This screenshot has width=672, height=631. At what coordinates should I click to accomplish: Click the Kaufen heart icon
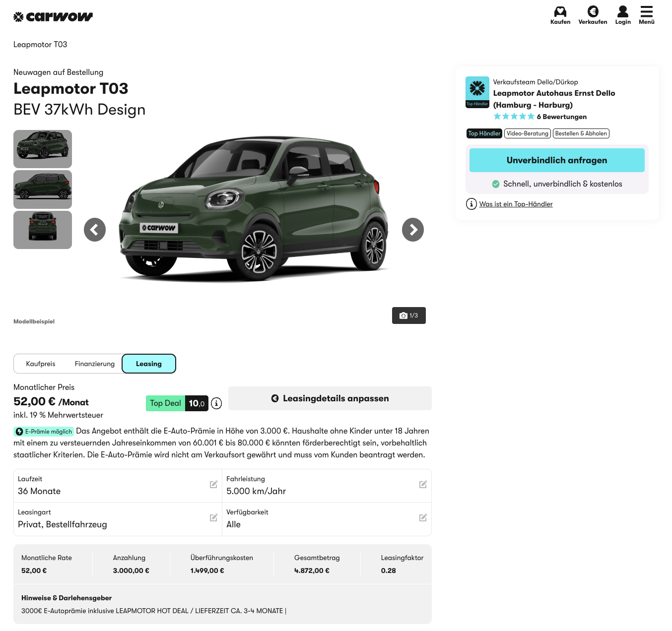pyautogui.click(x=560, y=12)
